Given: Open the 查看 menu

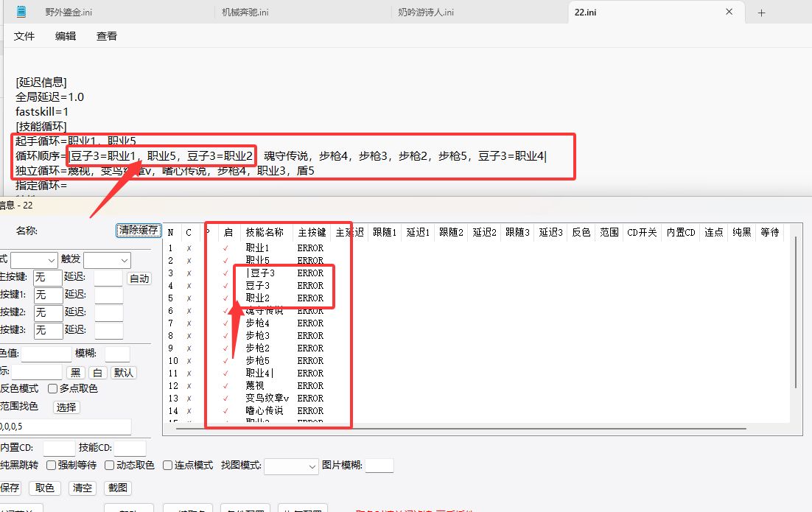Looking at the screenshot, I should (107, 35).
